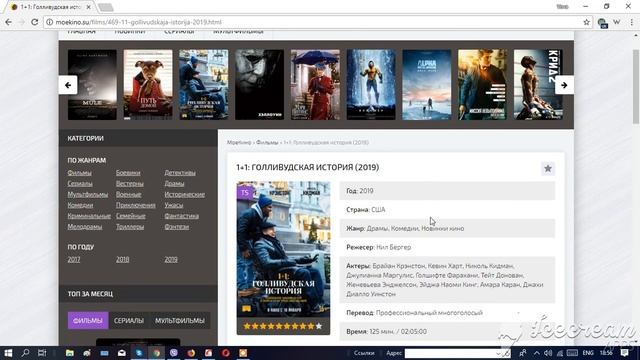Open the Комедии genre link
This screenshot has height=360, width=640.
point(80,205)
